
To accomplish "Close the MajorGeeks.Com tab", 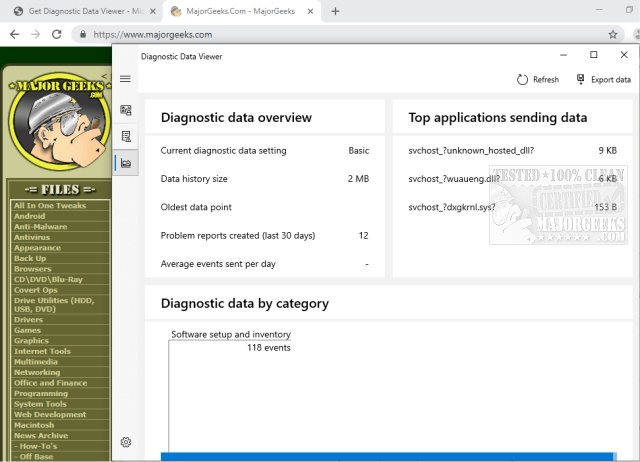I will pyautogui.click(x=310, y=11).
